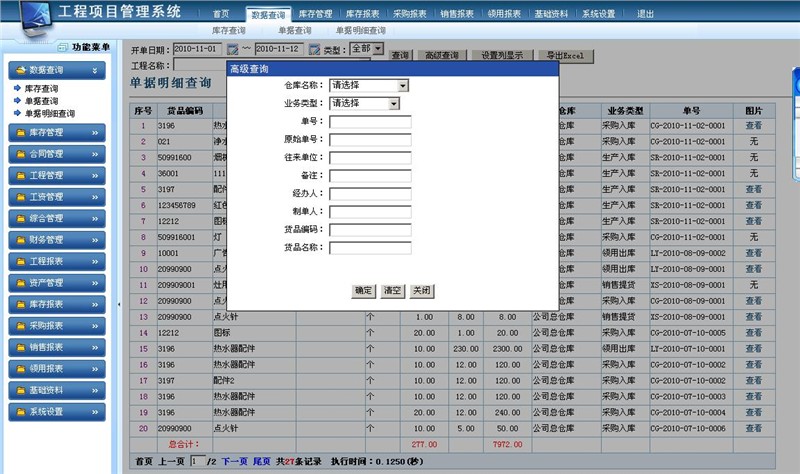
Task: Open the start date calendar picker icon
Action: click(233, 49)
